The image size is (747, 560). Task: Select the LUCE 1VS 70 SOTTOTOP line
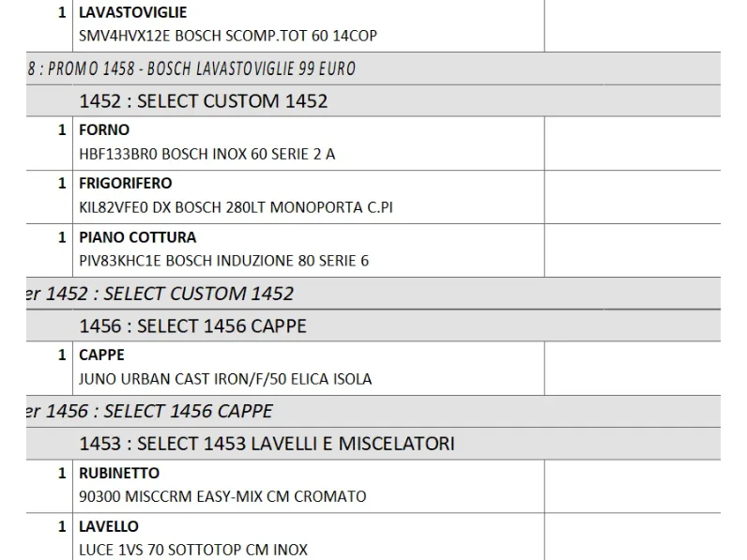click(193, 550)
